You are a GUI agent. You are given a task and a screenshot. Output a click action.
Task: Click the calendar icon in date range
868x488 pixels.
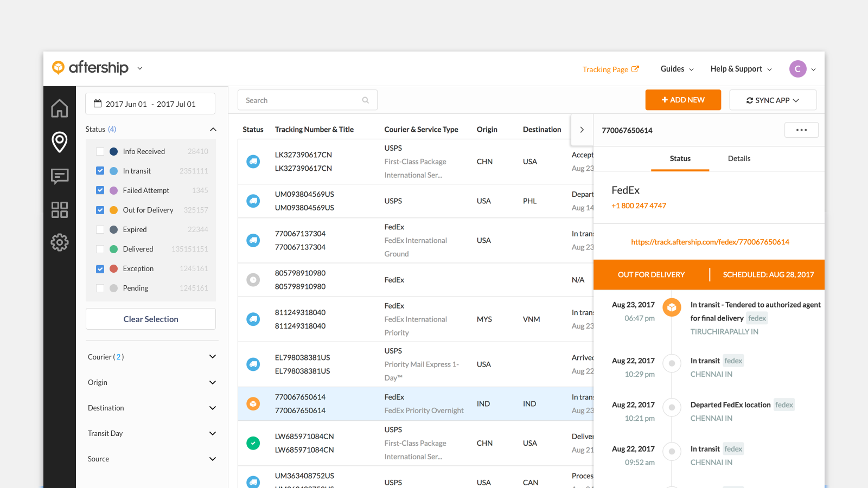pyautogui.click(x=98, y=104)
